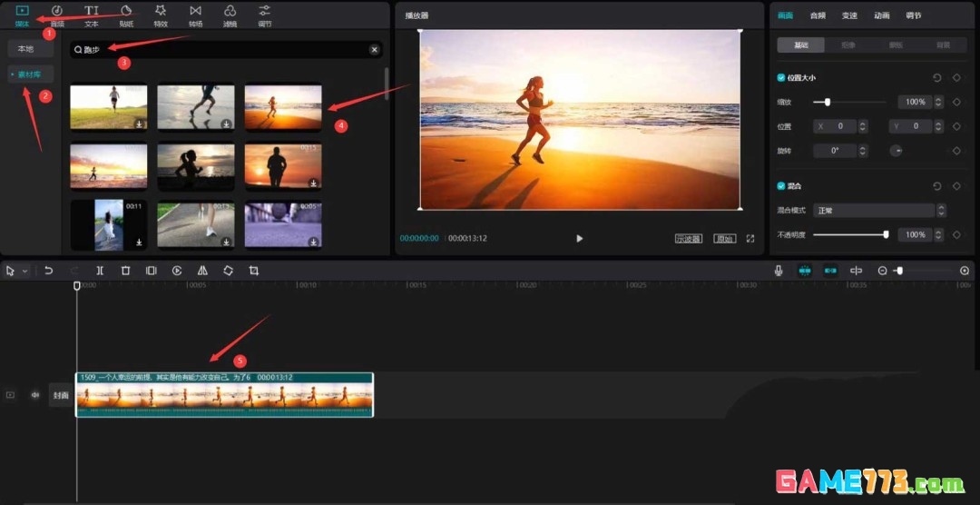Select the crop tool in timeline toolbar

[x=254, y=271]
